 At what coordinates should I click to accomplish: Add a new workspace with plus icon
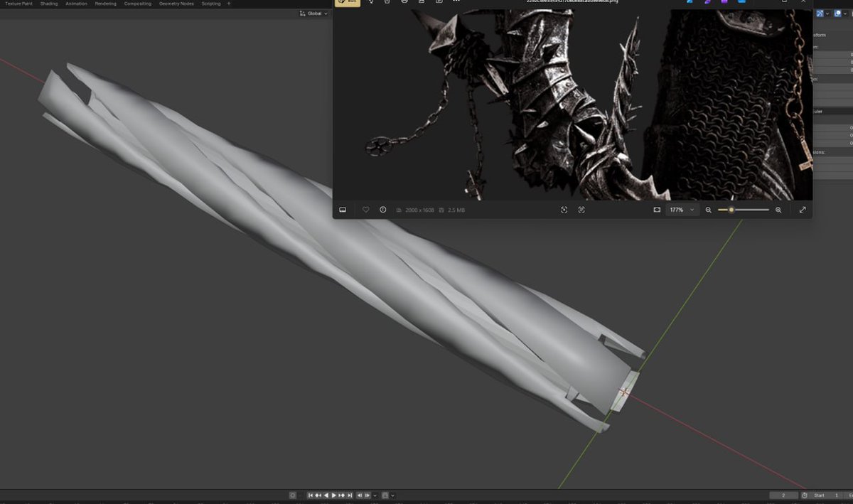pyautogui.click(x=229, y=4)
